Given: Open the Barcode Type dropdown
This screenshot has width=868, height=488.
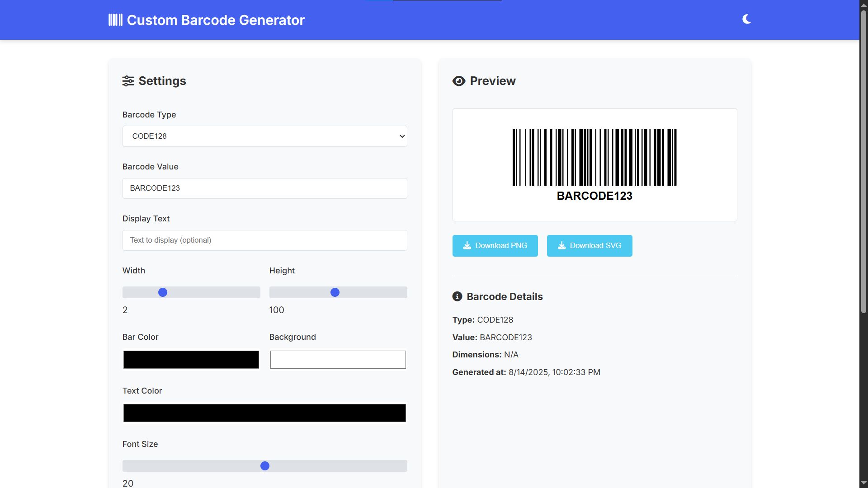Looking at the screenshot, I should point(264,136).
